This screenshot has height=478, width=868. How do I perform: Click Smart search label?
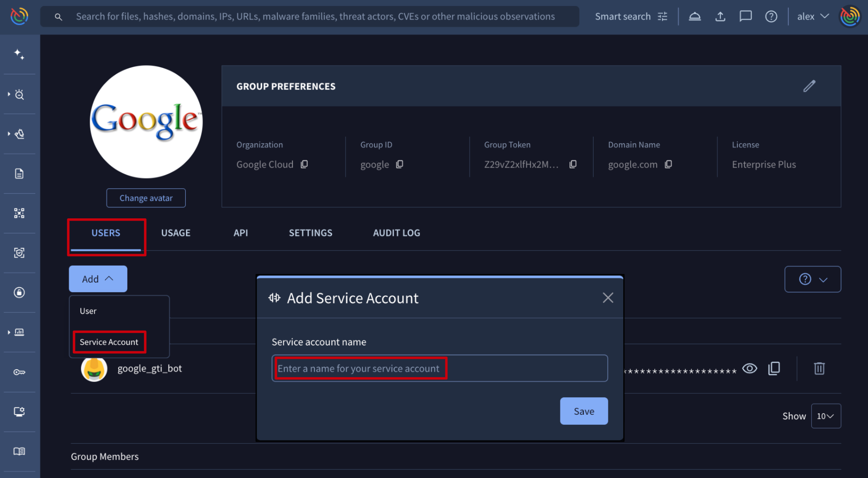623,17
